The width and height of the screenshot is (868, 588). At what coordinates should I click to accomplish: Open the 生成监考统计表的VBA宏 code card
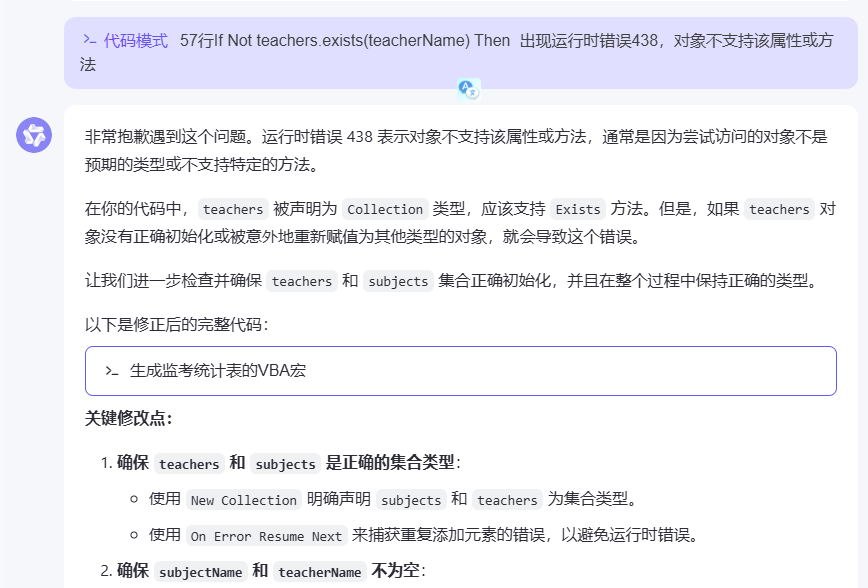click(461, 371)
